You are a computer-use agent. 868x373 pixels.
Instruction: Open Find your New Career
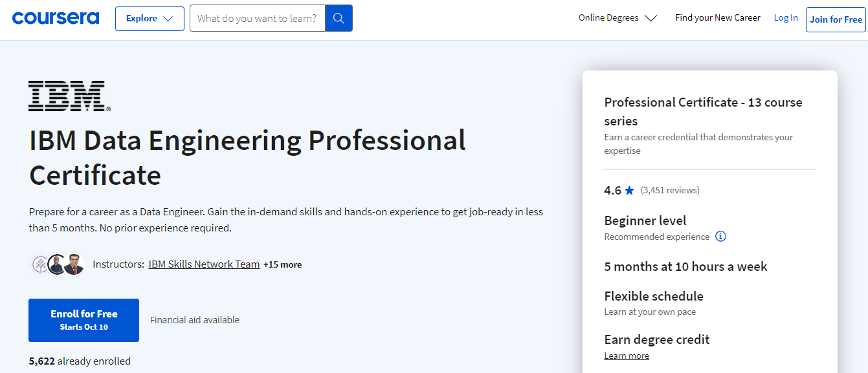(x=717, y=18)
